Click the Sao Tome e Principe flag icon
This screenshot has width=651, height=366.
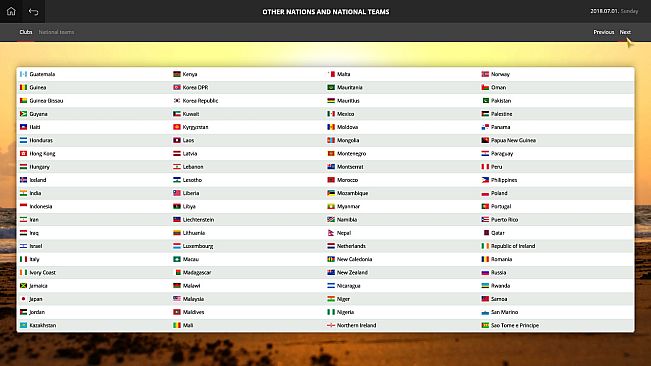[485, 325]
